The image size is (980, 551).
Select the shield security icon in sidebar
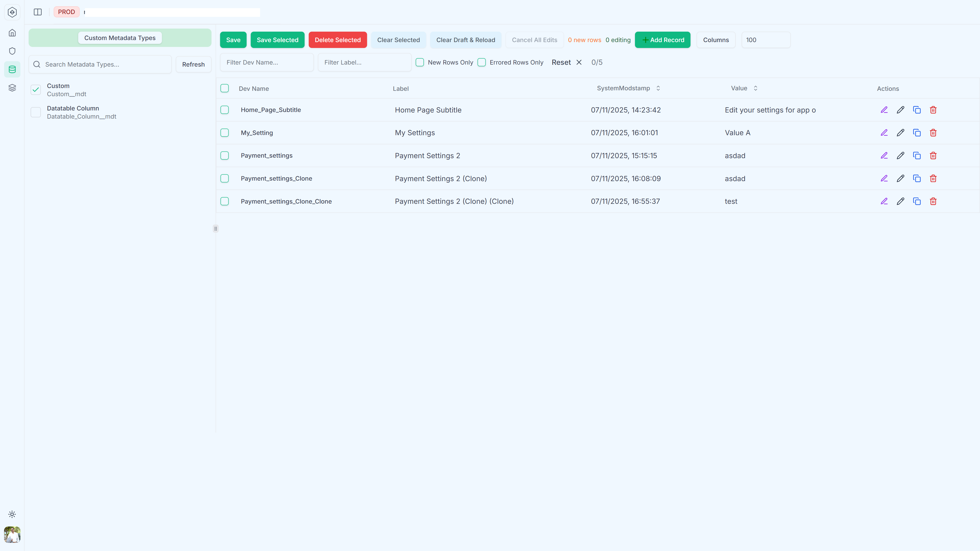[x=12, y=51]
